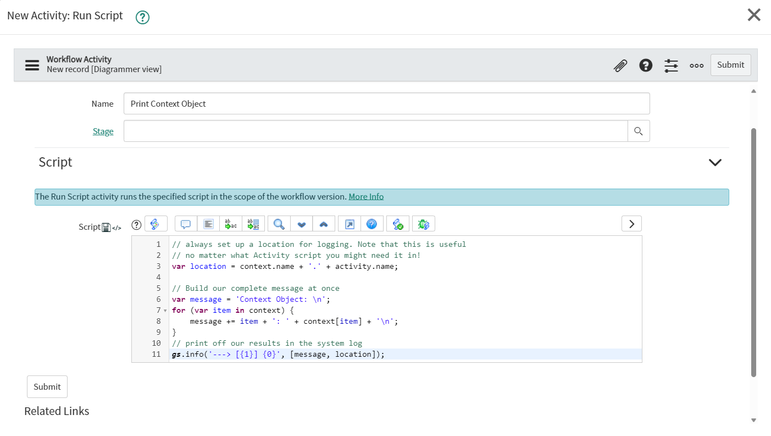The image size is (771, 436).
Task: Toggle full screen script editor
Action: click(x=349, y=224)
